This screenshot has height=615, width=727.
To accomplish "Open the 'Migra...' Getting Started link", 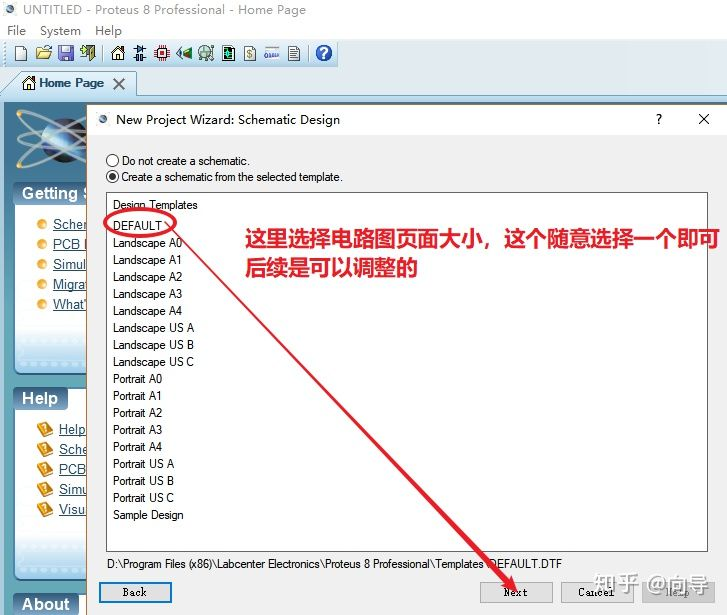I will click(x=70, y=284).
